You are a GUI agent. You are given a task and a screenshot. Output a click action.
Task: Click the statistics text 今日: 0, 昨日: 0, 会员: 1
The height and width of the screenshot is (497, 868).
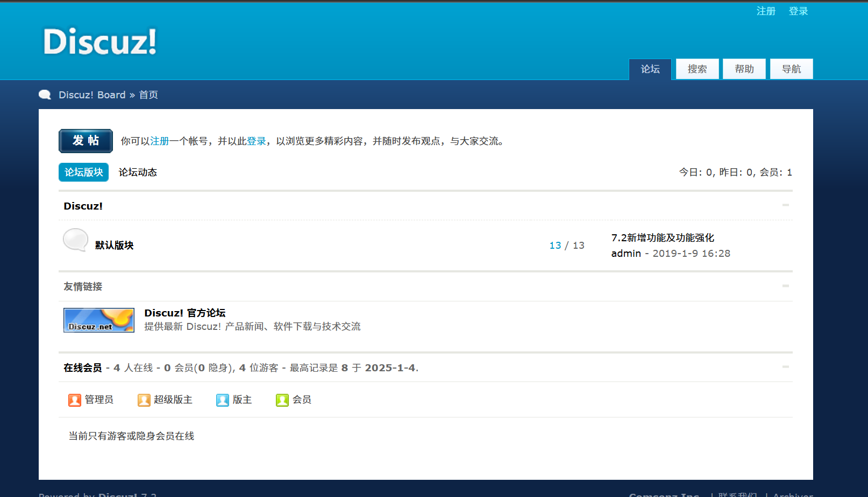click(736, 172)
